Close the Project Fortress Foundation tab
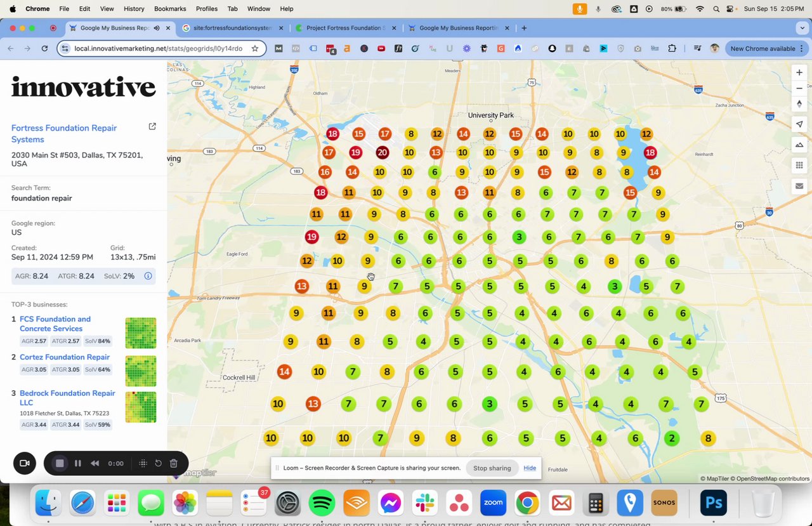Screen dimensions: 812x526 pos(394,28)
